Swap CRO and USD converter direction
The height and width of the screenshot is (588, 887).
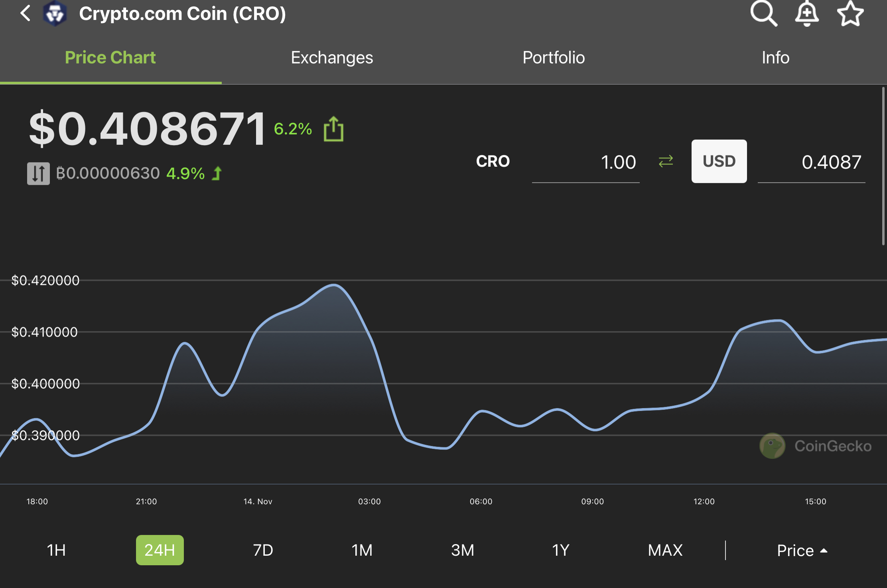[666, 161]
